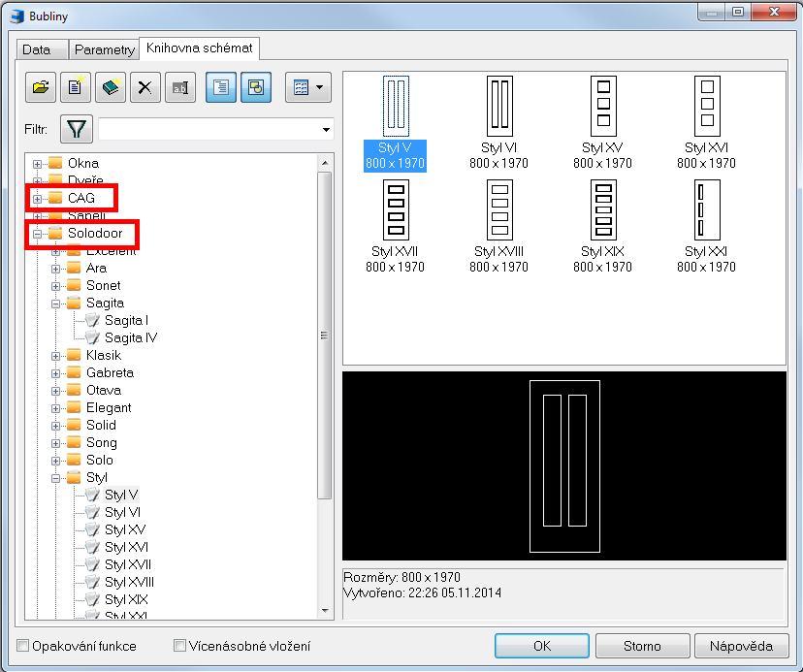Select Sagita I tree item

[126, 321]
